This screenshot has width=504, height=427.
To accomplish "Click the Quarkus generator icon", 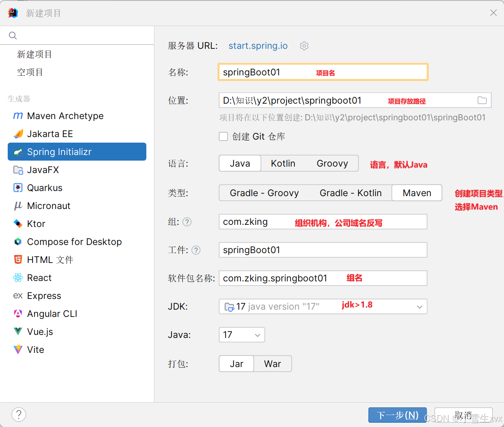I will (18, 188).
